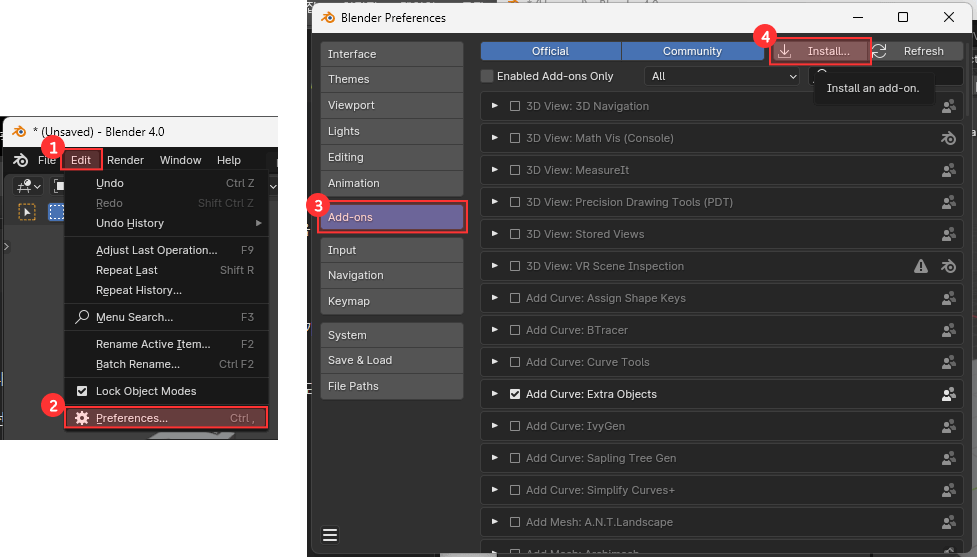The image size is (977, 557).
Task: Click the add-on search field
Action: (886, 76)
